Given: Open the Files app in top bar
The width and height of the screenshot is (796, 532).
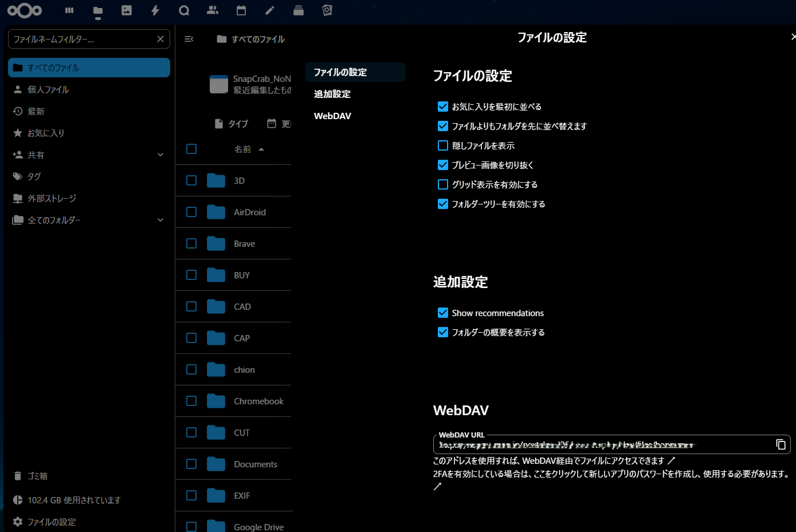Looking at the screenshot, I should tap(98, 10).
